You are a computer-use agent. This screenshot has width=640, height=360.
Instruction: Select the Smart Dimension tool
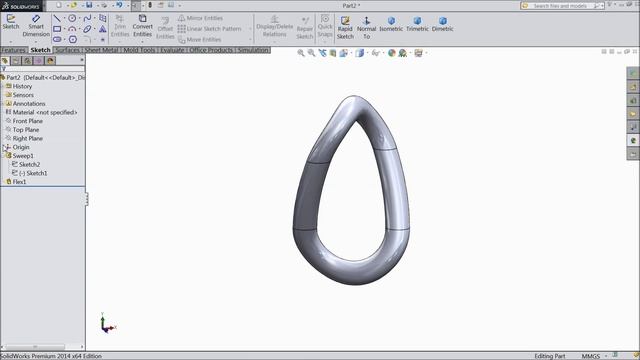[x=36, y=26]
